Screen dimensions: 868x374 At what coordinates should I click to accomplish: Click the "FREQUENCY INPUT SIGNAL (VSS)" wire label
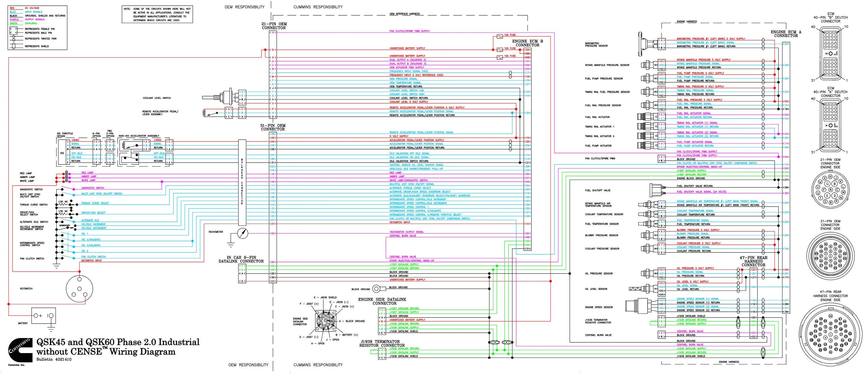pyautogui.click(x=409, y=71)
